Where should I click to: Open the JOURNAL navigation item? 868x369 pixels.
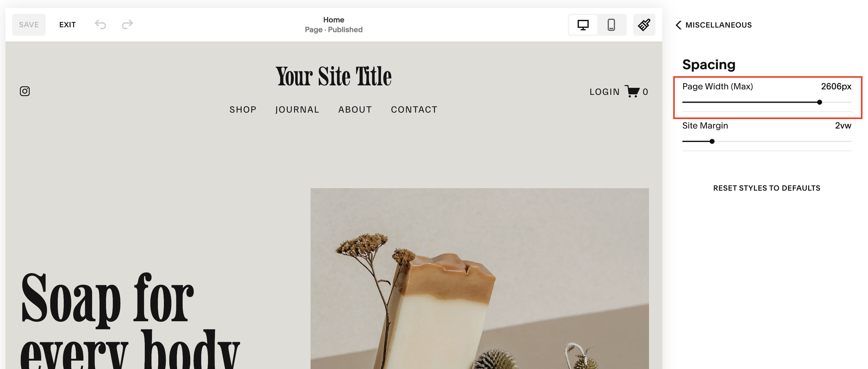(297, 110)
